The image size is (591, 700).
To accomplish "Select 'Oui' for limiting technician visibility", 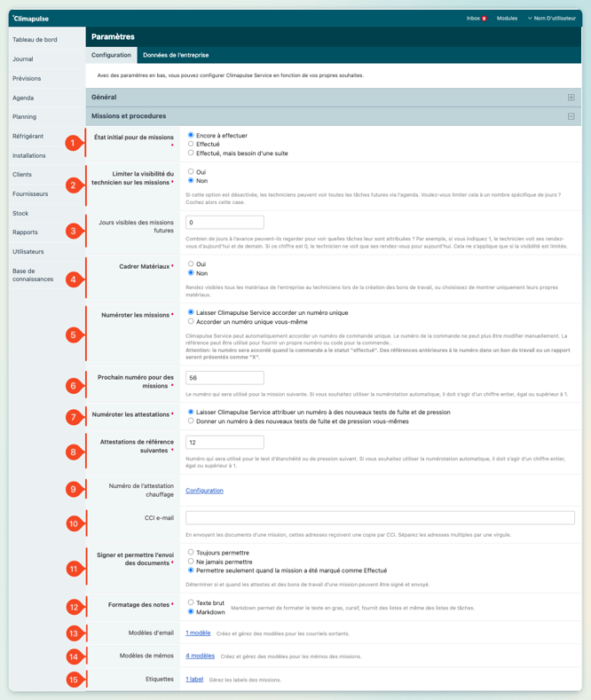I will (191, 171).
